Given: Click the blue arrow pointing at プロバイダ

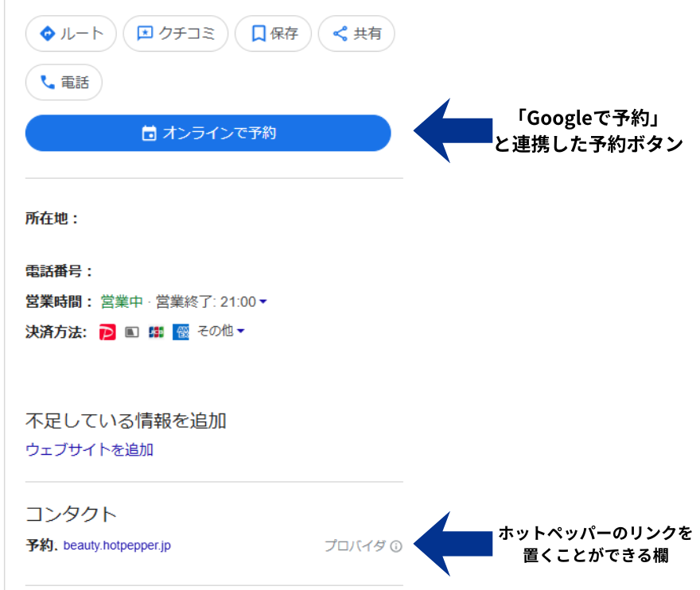Looking at the screenshot, I should (x=445, y=544).
